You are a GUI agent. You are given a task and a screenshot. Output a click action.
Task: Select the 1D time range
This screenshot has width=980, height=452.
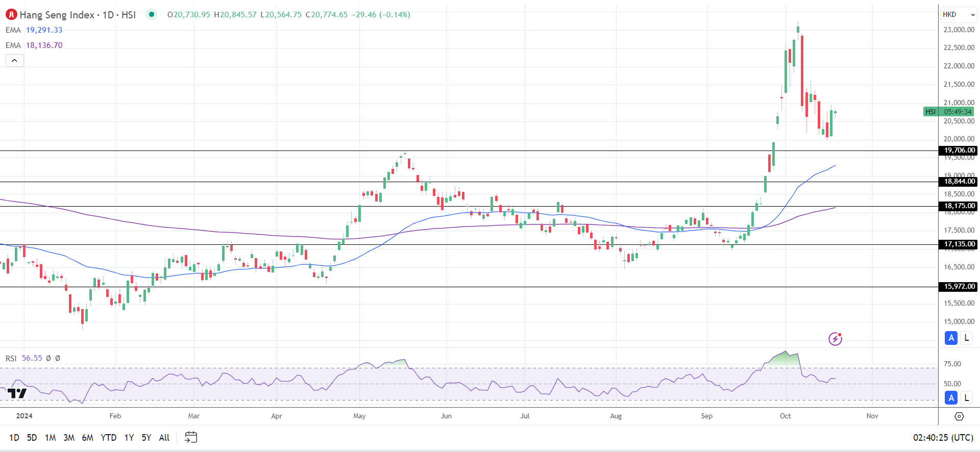tap(14, 438)
